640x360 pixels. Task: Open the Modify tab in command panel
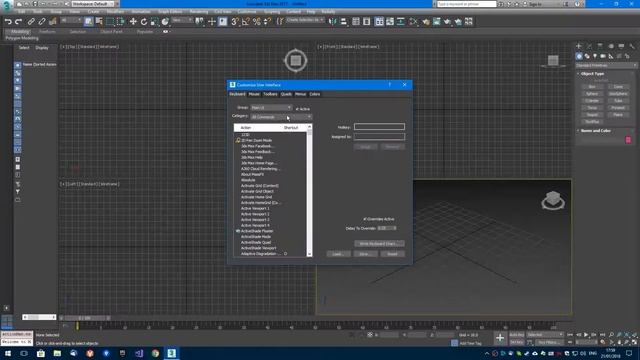(589, 46)
